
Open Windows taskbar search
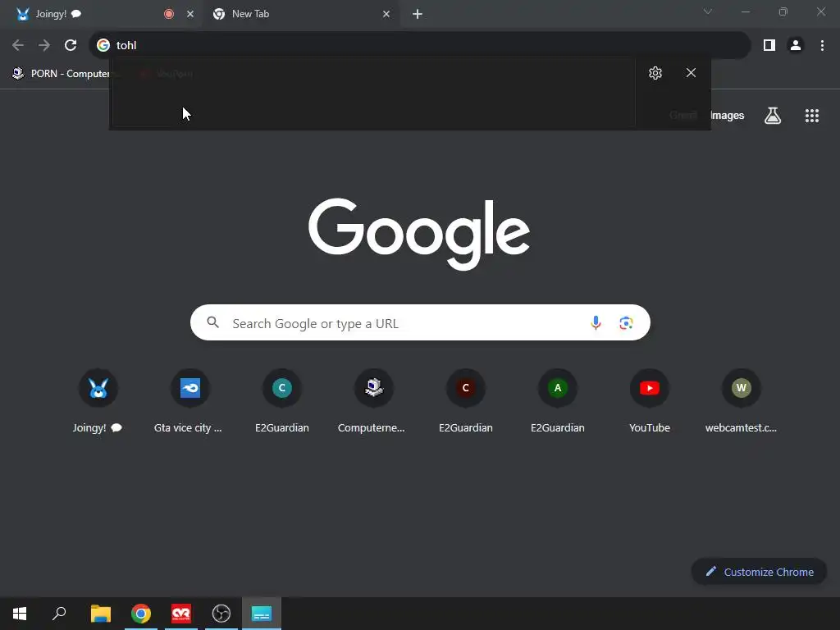tap(59, 614)
